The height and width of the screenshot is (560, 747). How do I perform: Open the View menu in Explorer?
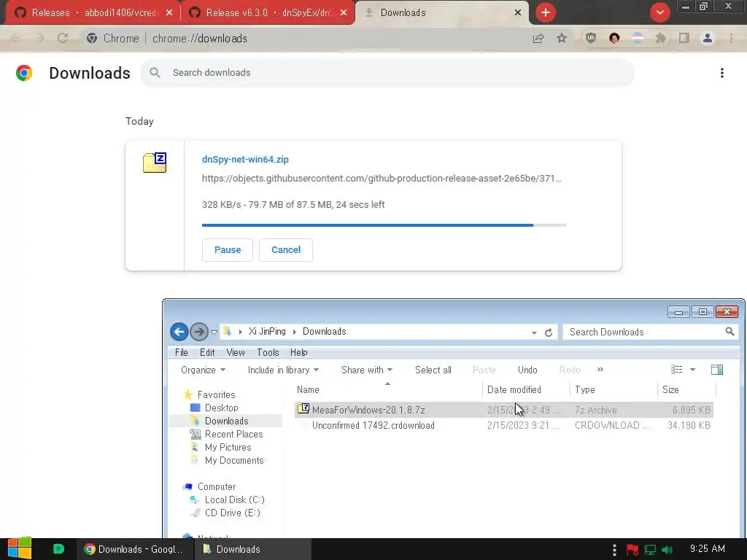[x=236, y=352]
